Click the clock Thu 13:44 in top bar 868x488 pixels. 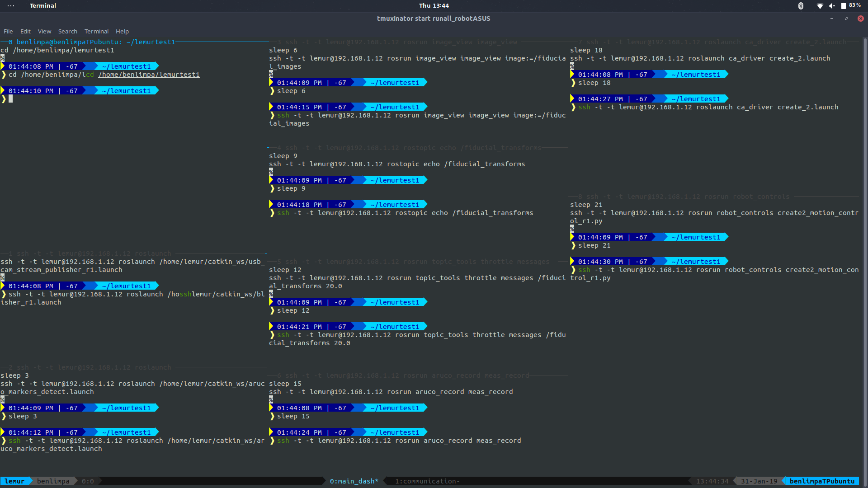click(x=434, y=6)
